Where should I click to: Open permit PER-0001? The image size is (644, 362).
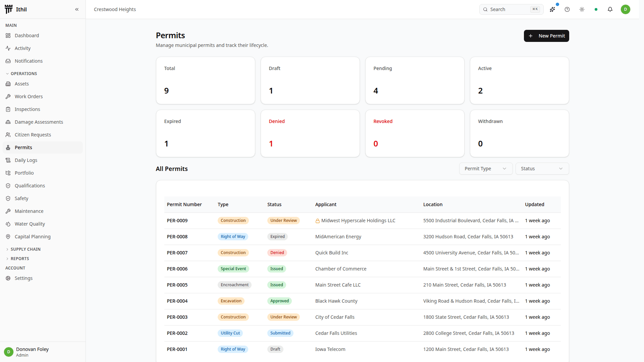click(x=362, y=349)
